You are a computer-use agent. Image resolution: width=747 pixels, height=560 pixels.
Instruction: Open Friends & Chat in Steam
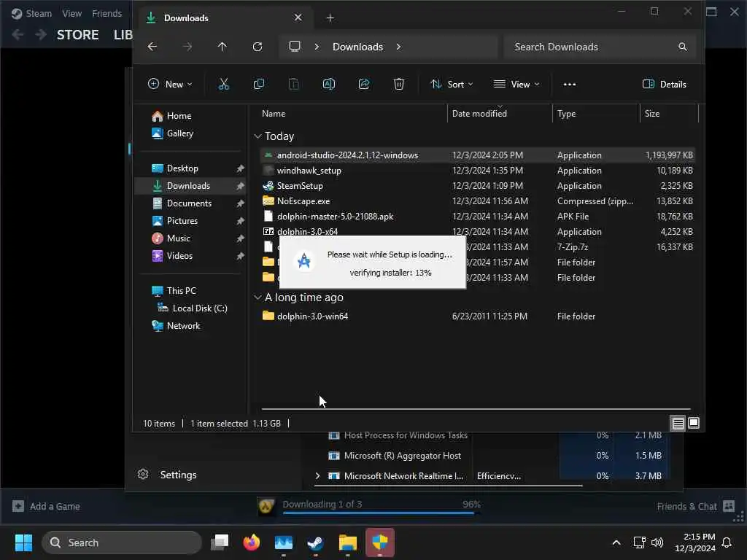695,506
